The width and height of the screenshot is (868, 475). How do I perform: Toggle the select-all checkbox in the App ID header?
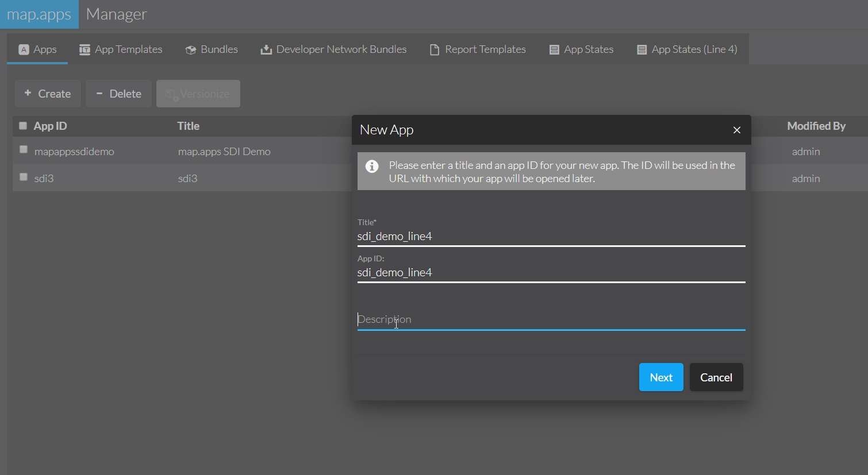point(23,125)
